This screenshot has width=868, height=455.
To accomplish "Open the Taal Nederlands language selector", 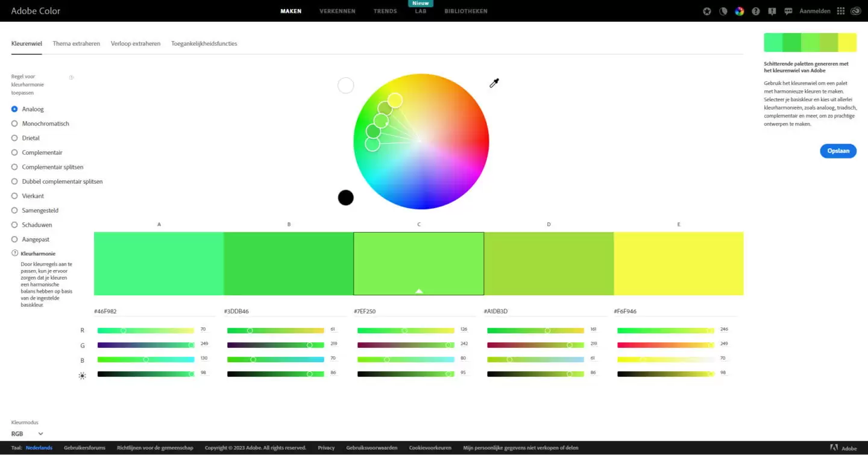I will (39, 447).
